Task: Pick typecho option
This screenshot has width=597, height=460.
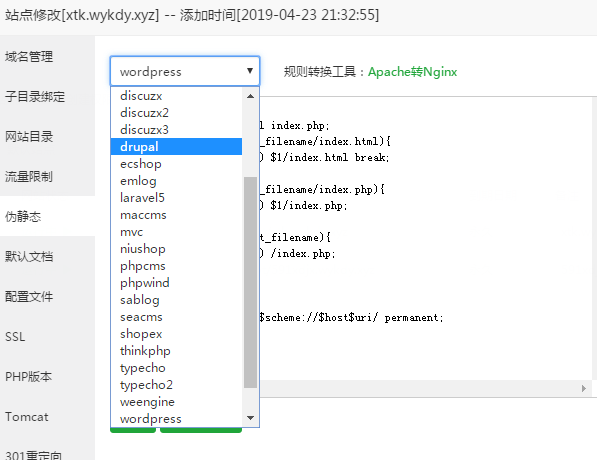Action: tap(176, 368)
